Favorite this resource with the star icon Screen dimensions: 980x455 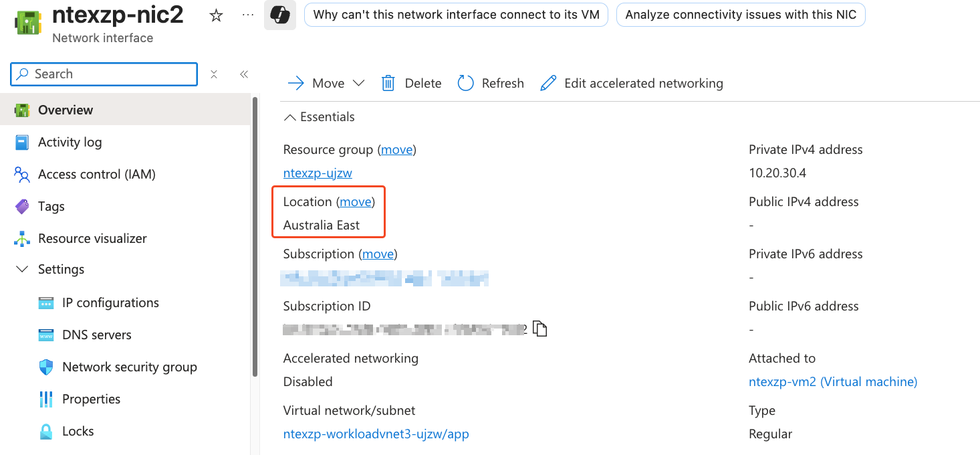tap(216, 15)
